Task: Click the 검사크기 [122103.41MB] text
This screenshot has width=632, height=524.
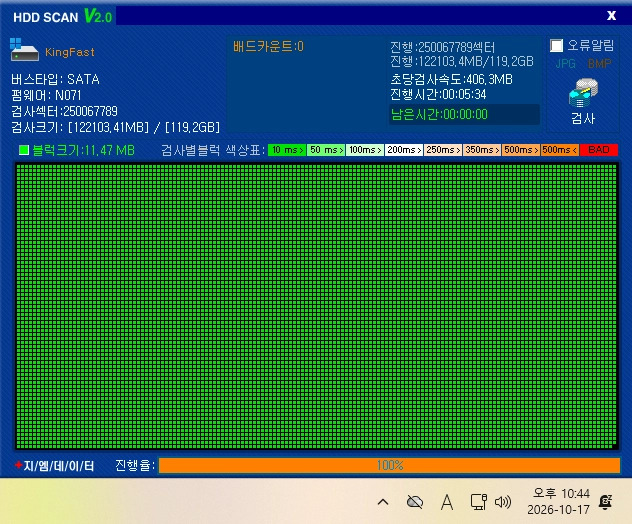Action: [115, 127]
